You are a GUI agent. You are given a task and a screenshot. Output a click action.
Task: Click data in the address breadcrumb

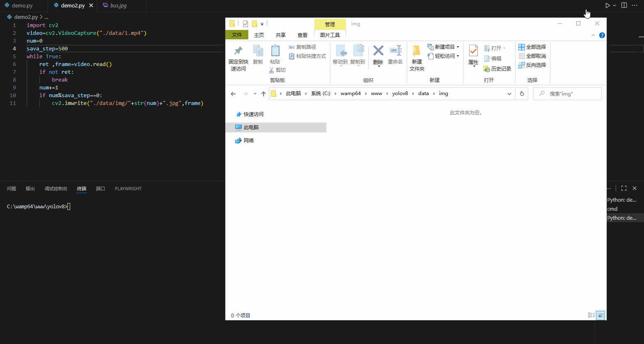click(x=424, y=93)
